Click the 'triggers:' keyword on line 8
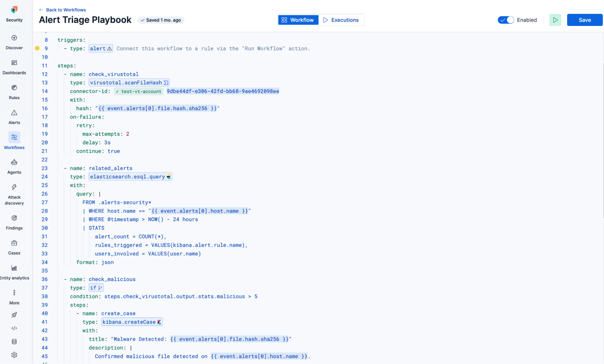This screenshot has width=604, height=364. click(x=72, y=40)
